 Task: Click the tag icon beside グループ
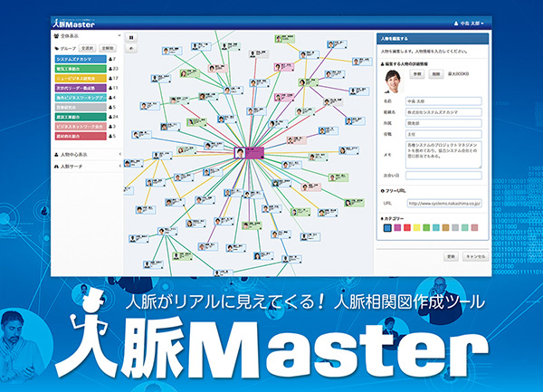(57, 49)
